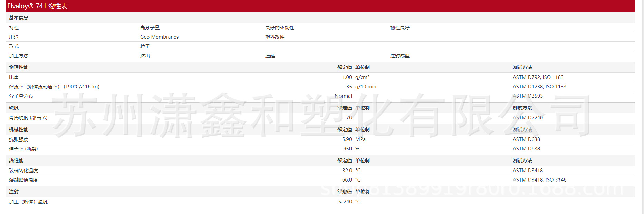Click the "玻璃转化温度" row label

[x=23, y=171]
